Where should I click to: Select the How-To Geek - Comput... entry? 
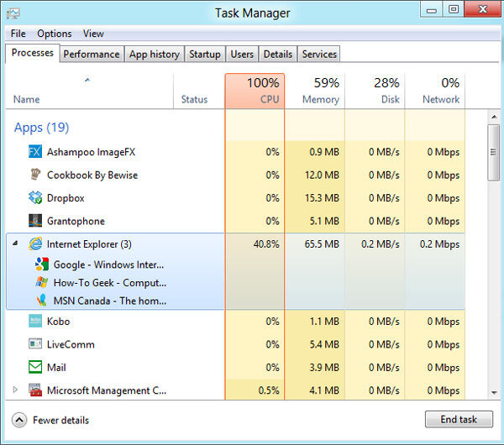coord(110,282)
